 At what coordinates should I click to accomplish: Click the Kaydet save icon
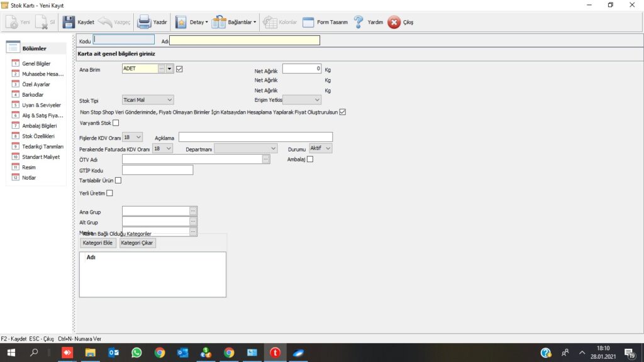pos(69,22)
